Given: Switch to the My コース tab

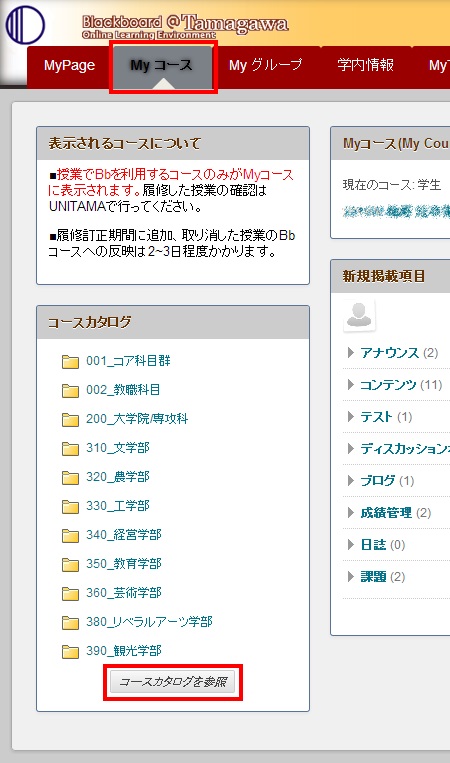Looking at the screenshot, I should [x=163, y=67].
